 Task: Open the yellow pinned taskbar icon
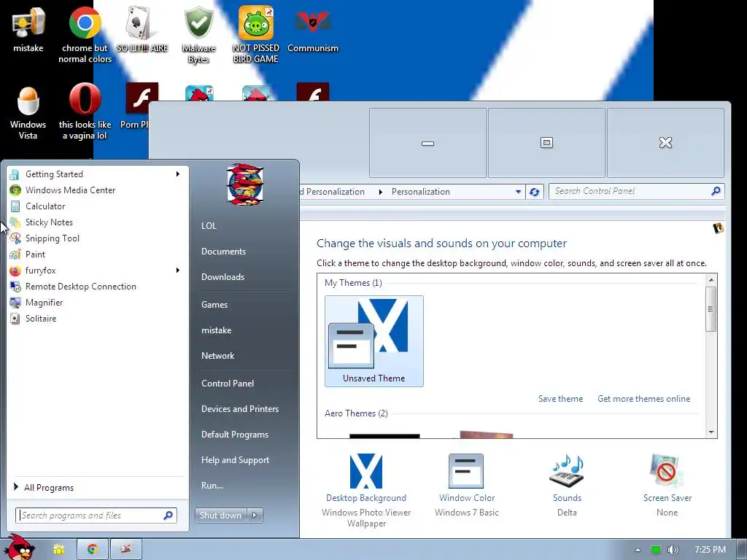tap(59, 550)
